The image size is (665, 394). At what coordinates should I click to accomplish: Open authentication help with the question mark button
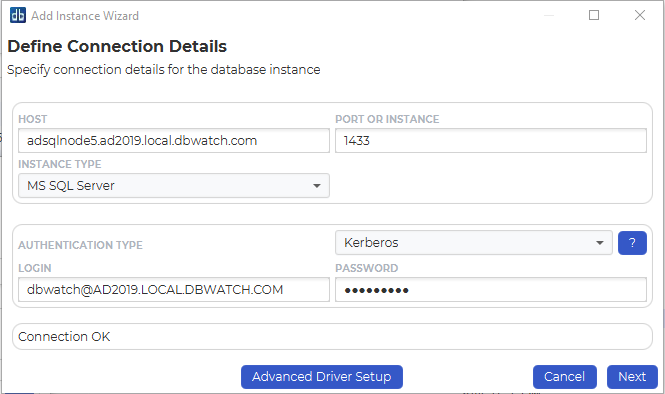point(632,243)
